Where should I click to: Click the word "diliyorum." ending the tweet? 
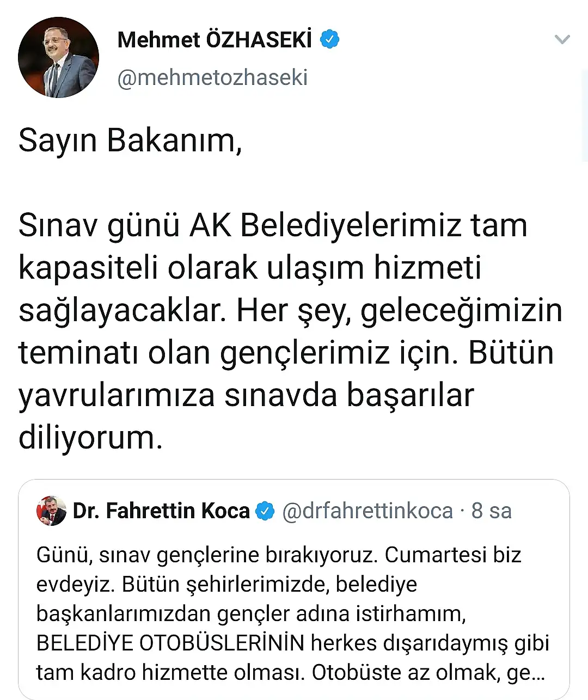pos(90,437)
